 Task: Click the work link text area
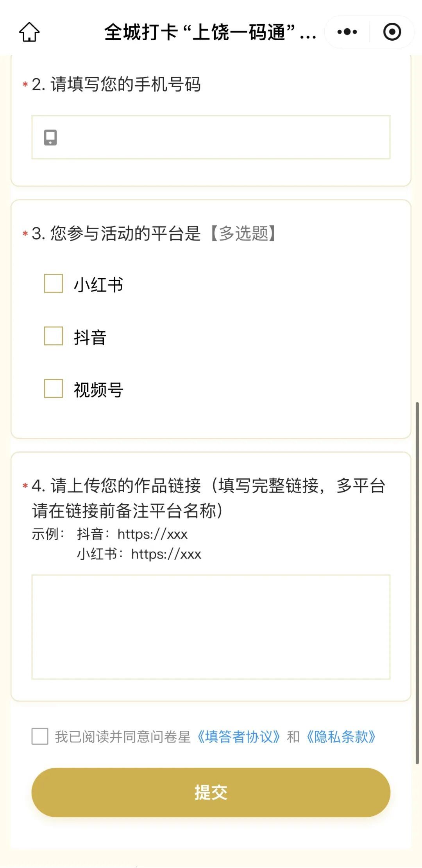[211, 627]
